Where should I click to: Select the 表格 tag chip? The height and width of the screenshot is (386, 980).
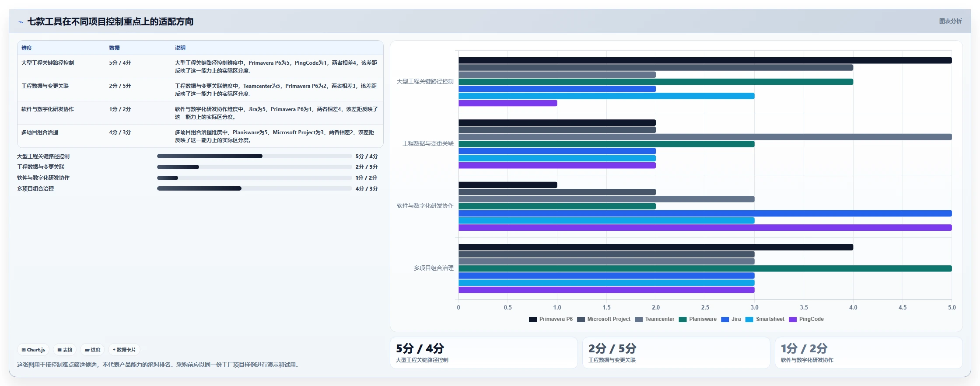point(65,350)
